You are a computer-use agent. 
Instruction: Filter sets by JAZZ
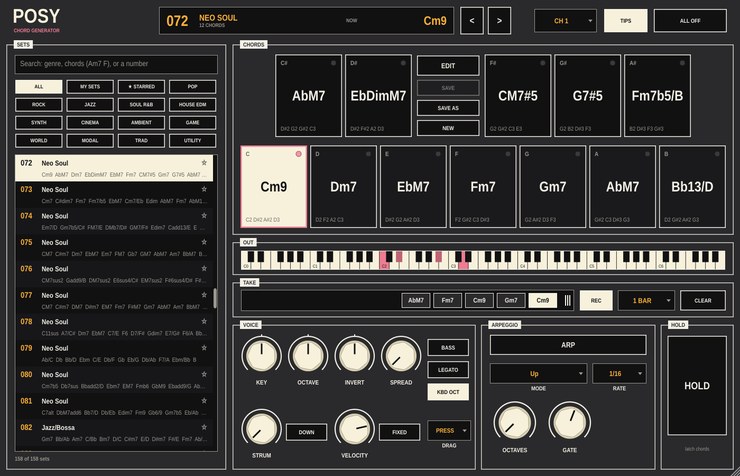click(90, 105)
